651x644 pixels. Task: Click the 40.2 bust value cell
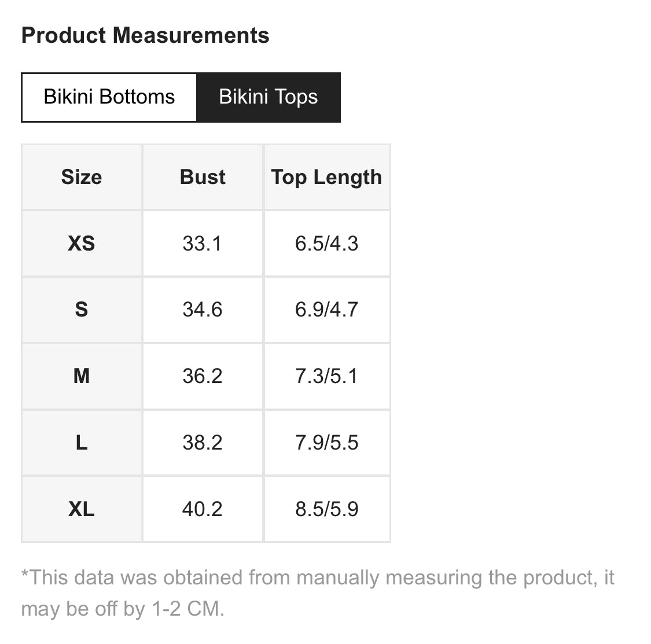(x=203, y=509)
